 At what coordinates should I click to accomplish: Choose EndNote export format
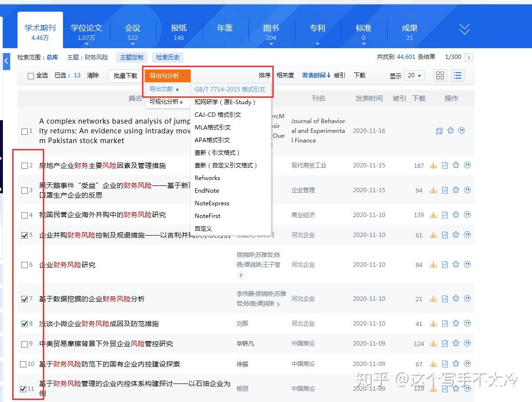tap(207, 190)
